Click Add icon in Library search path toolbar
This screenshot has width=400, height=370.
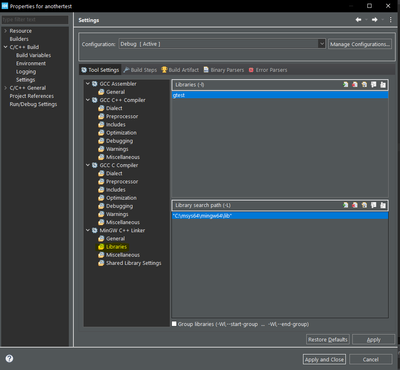coord(345,205)
